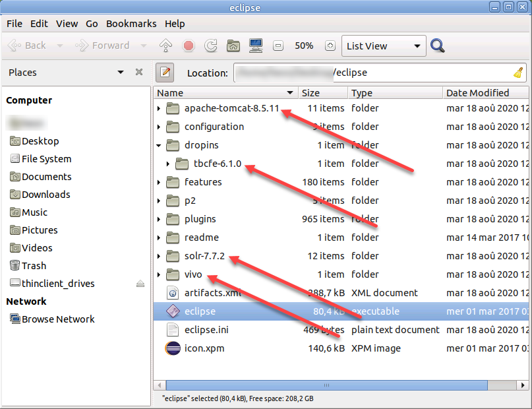The image size is (532, 409).
Task: Close the Places sidebar
Action: coord(138,72)
